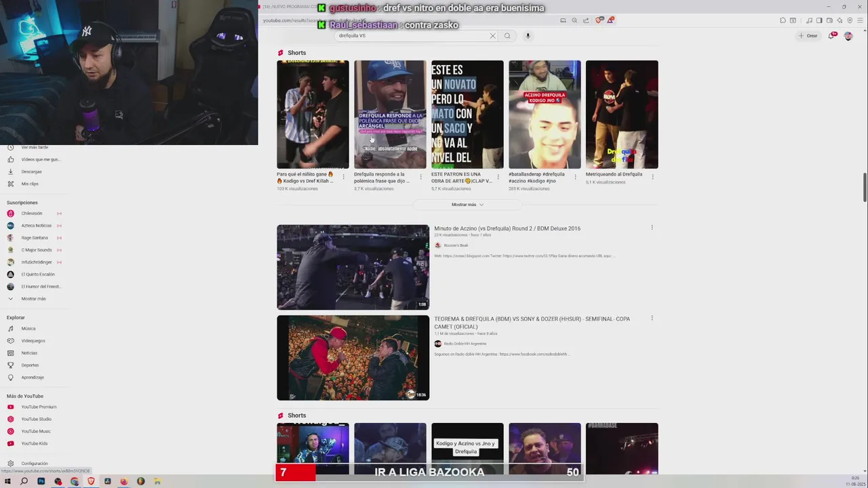Play Minuto de Aczino video thumbnail
Image resolution: width=868 pixels, height=488 pixels.
(353, 267)
